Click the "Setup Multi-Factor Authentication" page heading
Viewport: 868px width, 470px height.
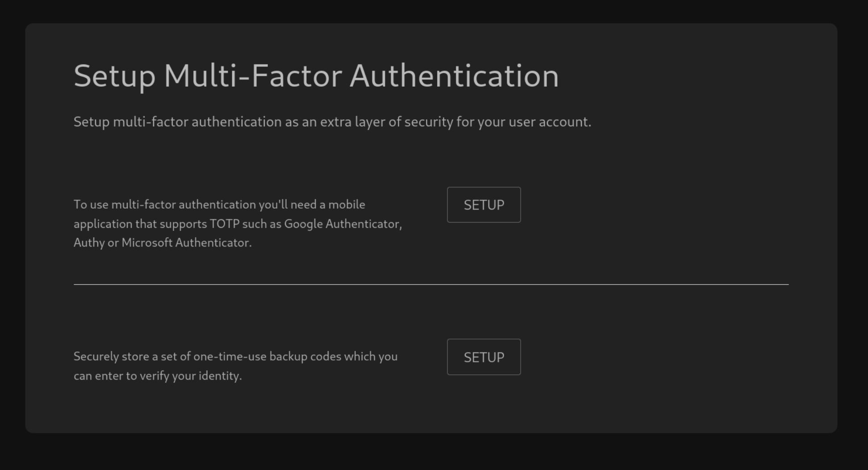click(316, 76)
